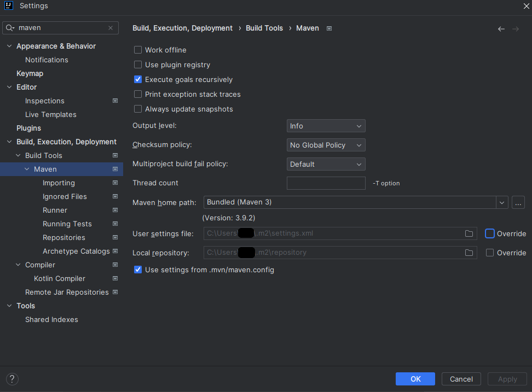This screenshot has height=392, width=532.
Task: Enable Always update snapshots
Action: point(138,109)
